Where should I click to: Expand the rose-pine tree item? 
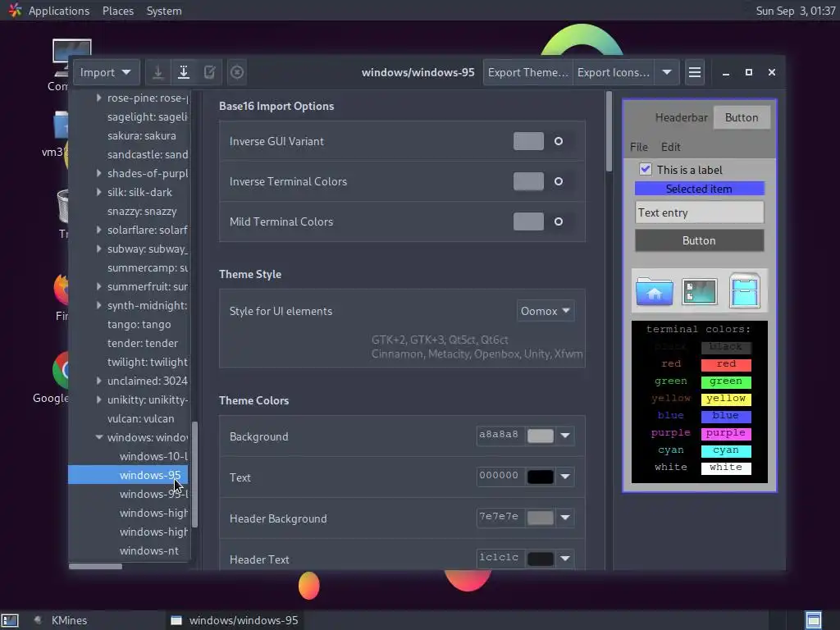pyautogui.click(x=98, y=98)
